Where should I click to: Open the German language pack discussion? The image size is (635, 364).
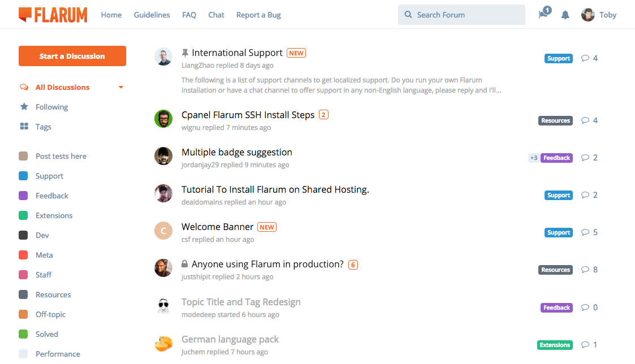point(230,339)
